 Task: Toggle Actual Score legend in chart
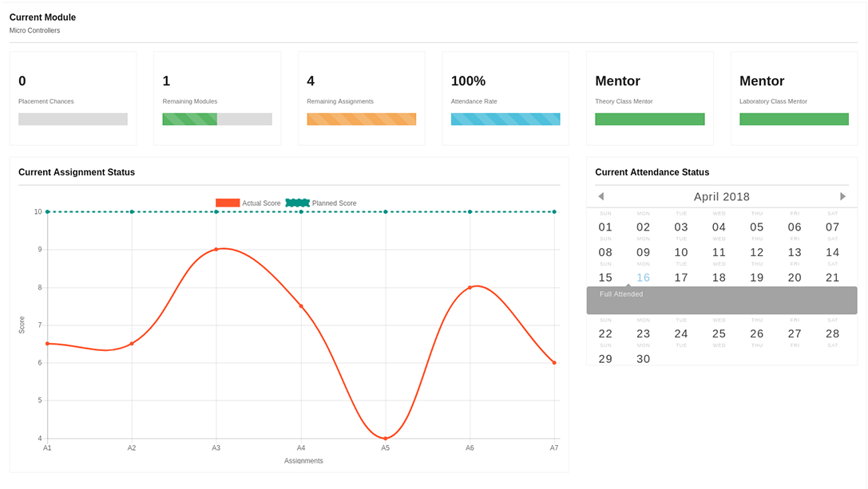click(248, 203)
